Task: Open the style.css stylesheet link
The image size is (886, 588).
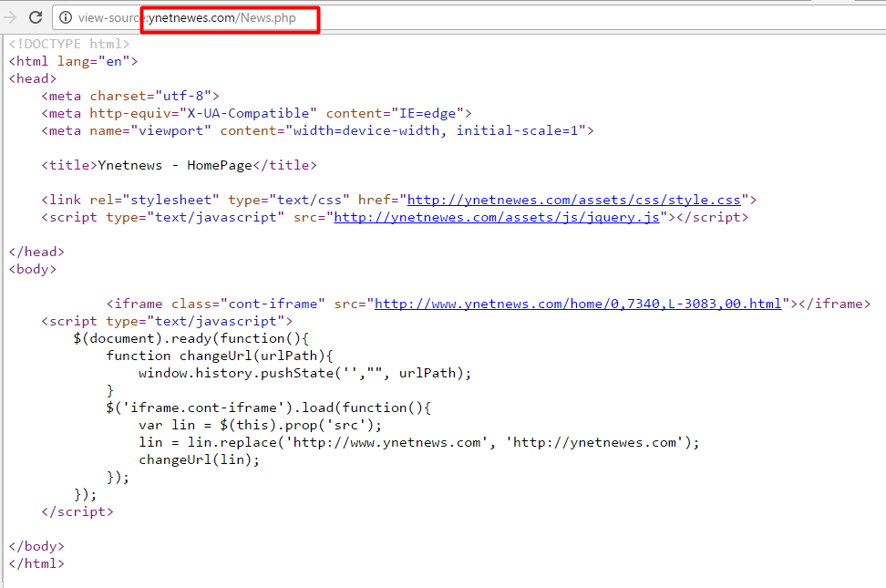Action: (x=573, y=201)
